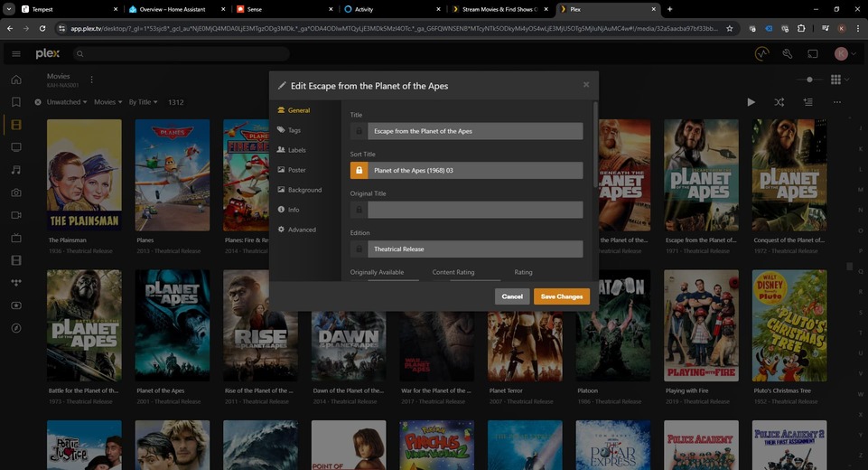Open the Planes movie poster
The height and width of the screenshot is (470, 868).
point(173,175)
